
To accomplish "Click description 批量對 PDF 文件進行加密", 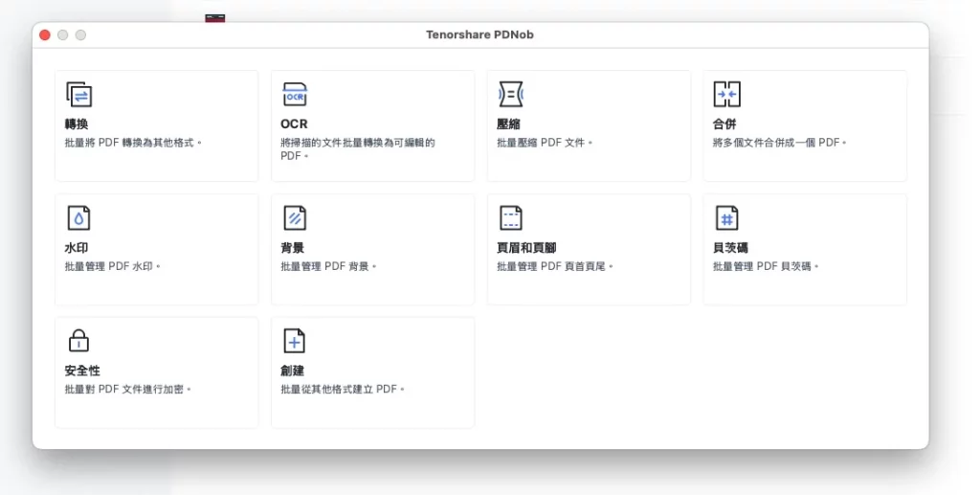I will tap(128, 390).
